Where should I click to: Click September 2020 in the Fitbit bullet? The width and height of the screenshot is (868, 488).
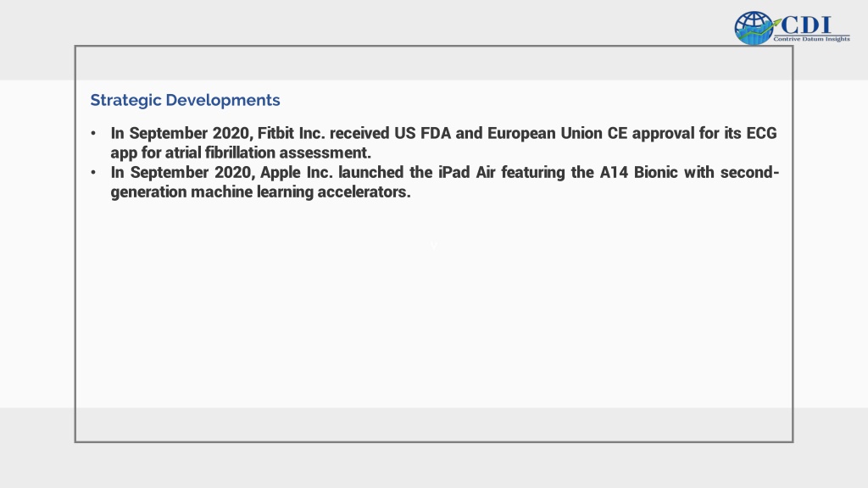pyautogui.click(x=192, y=133)
